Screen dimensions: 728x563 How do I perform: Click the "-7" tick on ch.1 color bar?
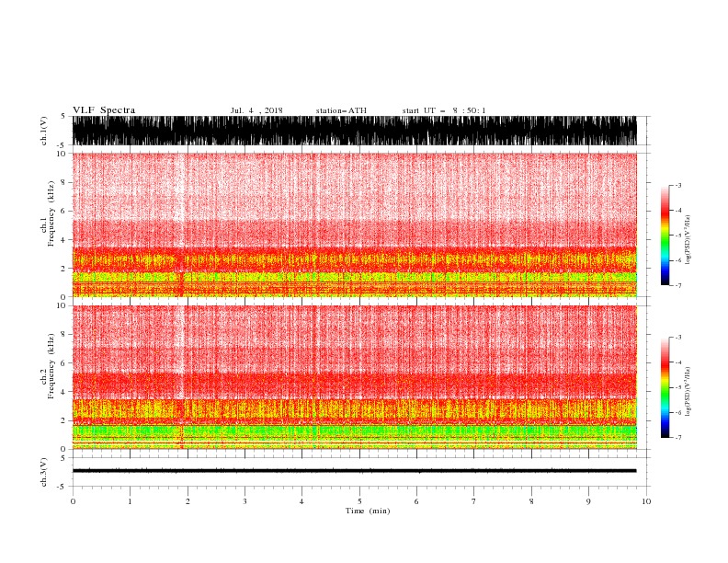pyautogui.click(x=678, y=285)
